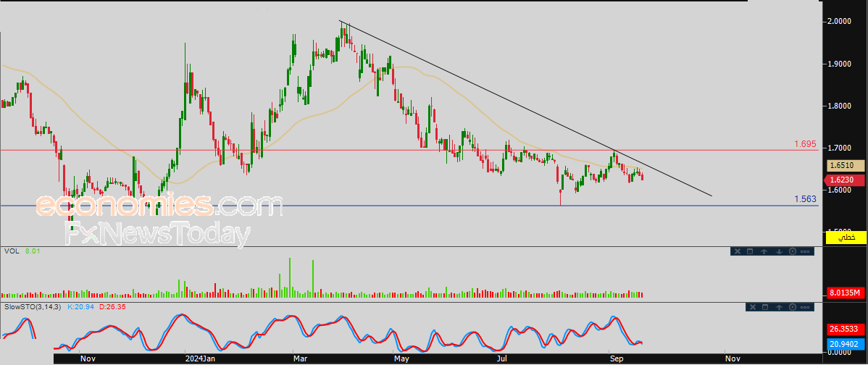Click the 8.0135M volume tag
868x365 pixels.
846,293
